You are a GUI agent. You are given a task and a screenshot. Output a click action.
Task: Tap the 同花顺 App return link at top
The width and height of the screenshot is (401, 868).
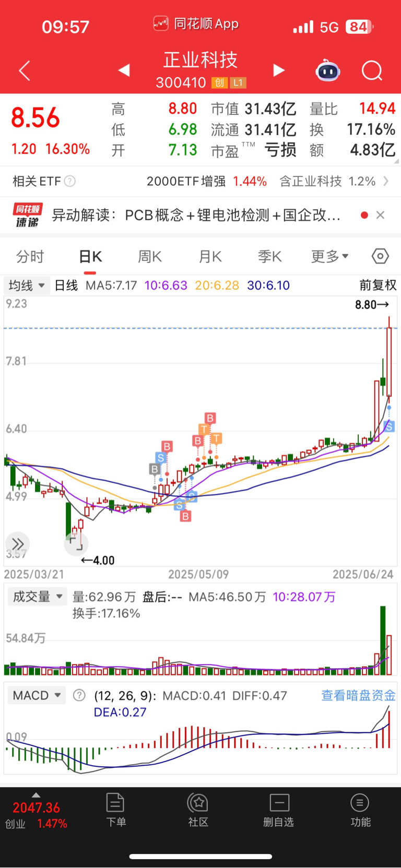coord(196,23)
